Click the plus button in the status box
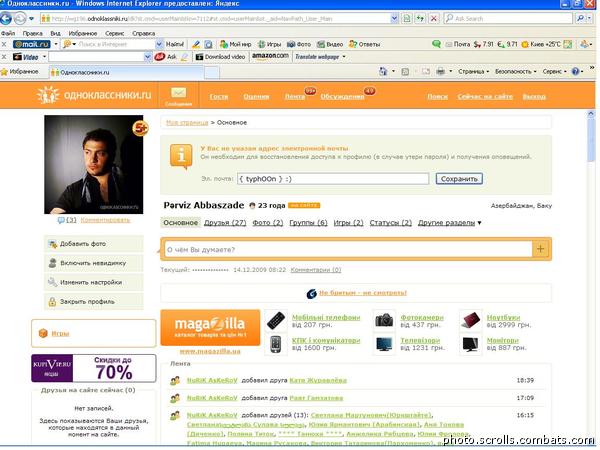The height and width of the screenshot is (450, 600). (540, 249)
